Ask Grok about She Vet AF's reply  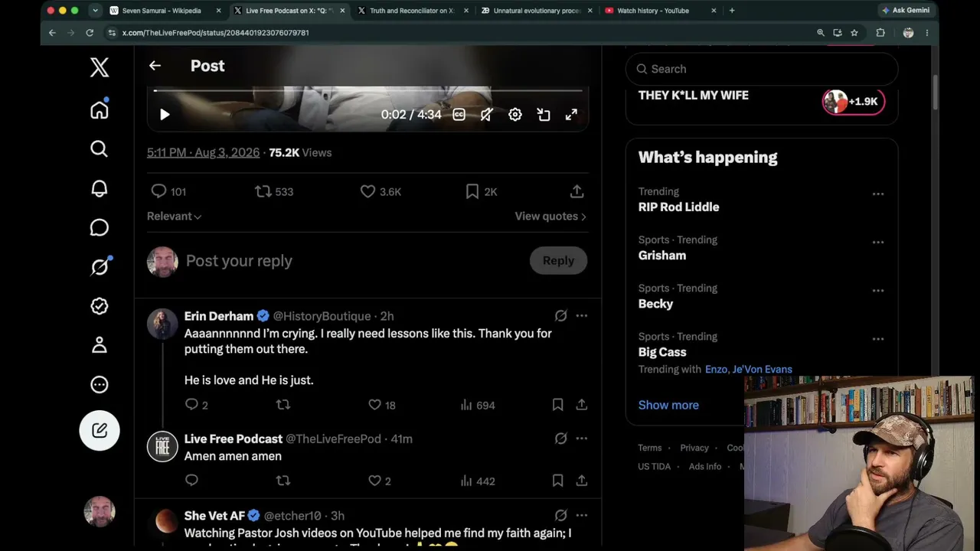tap(561, 516)
